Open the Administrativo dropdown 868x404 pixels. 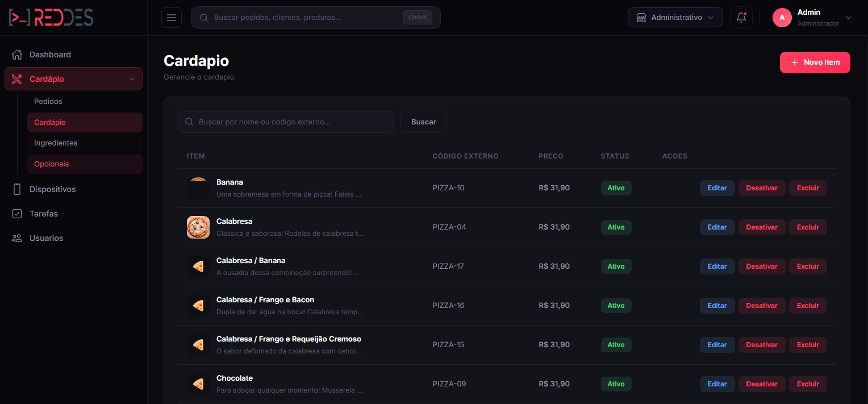pos(675,18)
